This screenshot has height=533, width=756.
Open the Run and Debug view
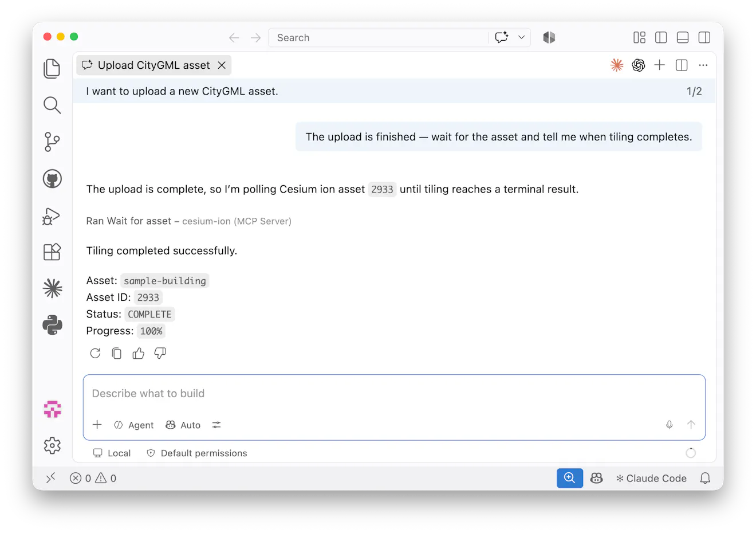click(52, 215)
